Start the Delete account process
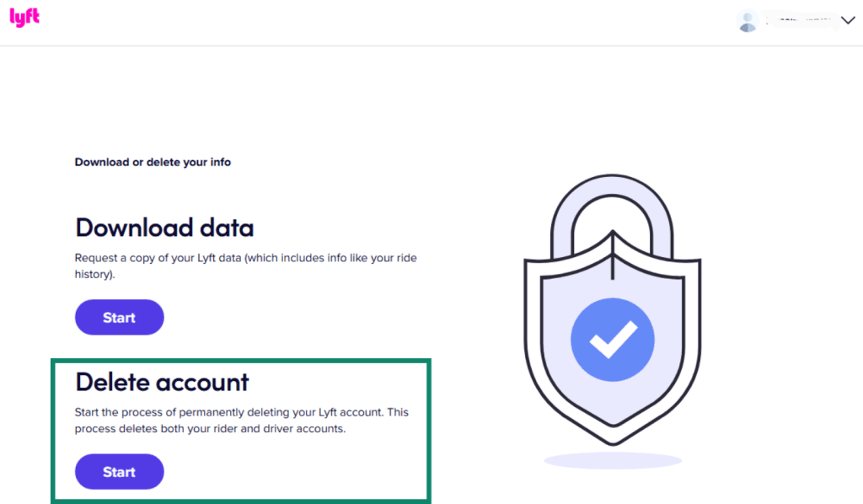The image size is (863, 504). [119, 471]
